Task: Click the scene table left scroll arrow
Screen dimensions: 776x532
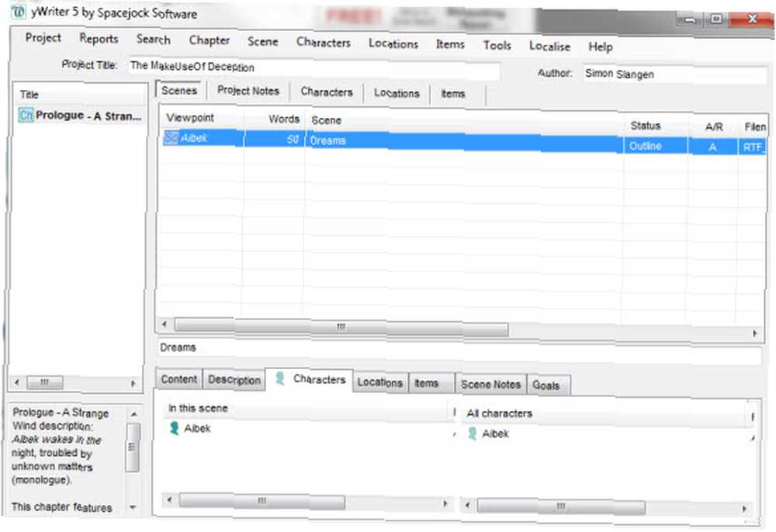Action: (x=165, y=324)
